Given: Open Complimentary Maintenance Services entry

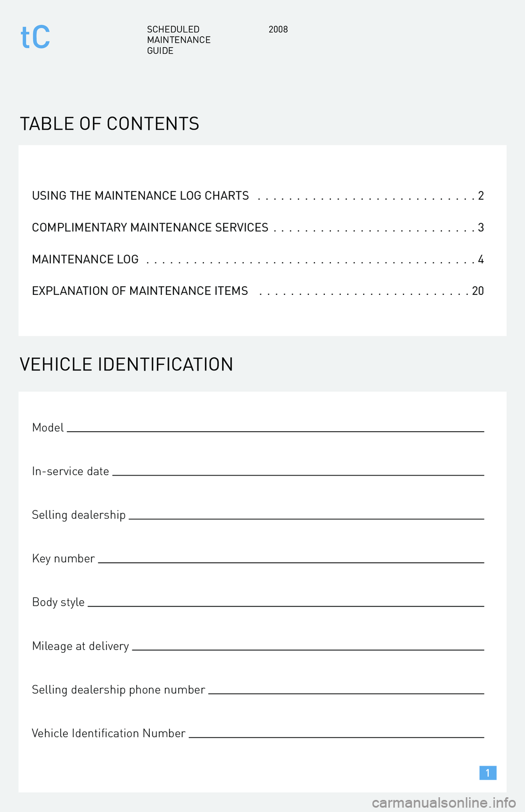Looking at the screenshot, I should coord(258,228).
